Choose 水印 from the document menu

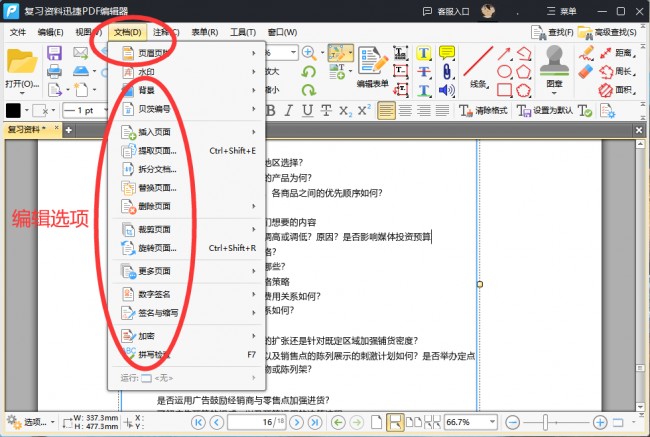pos(187,72)
